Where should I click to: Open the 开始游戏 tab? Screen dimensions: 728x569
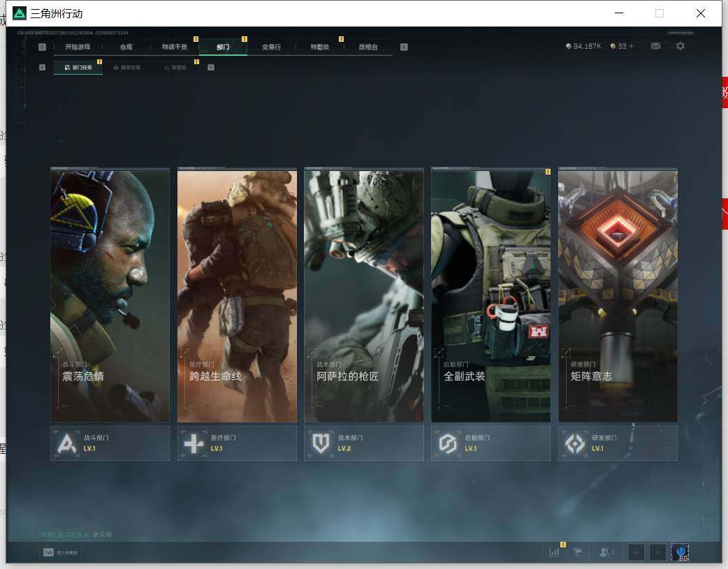(x=78, y=47)
